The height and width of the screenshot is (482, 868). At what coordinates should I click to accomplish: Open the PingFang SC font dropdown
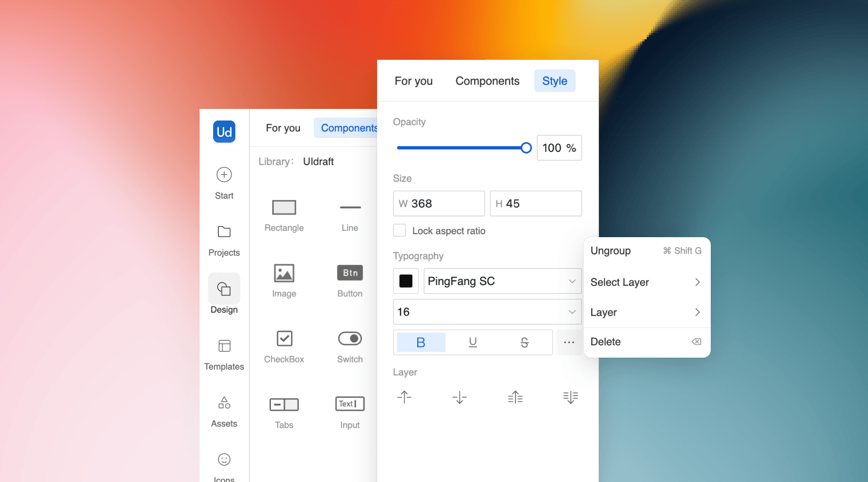(502, 281)
